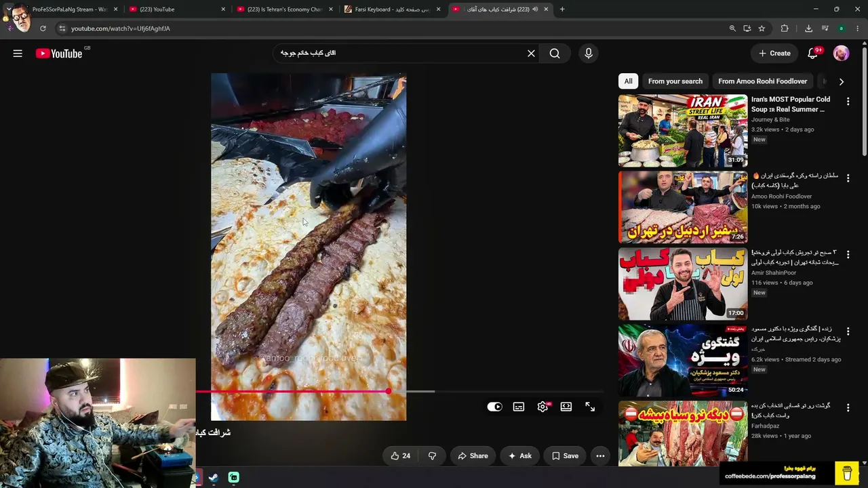Open options for the Amoo Roohi Foodlover video
The height and width of the screenshot is (488, 868).
click(848, 178)
